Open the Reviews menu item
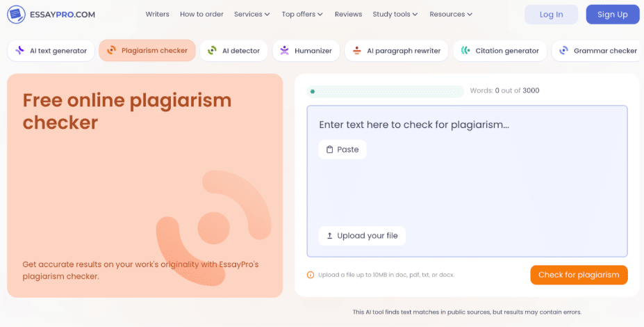The image size is (644, 327). [348, 15]
